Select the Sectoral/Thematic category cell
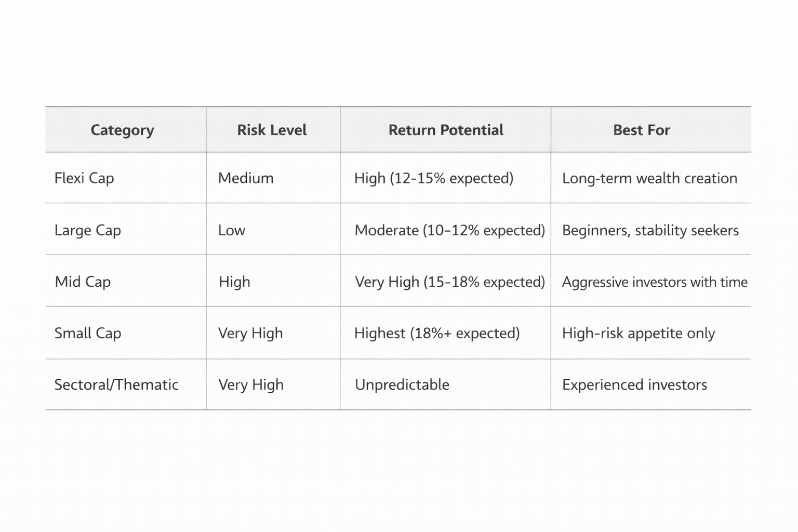 pos(116,384)
